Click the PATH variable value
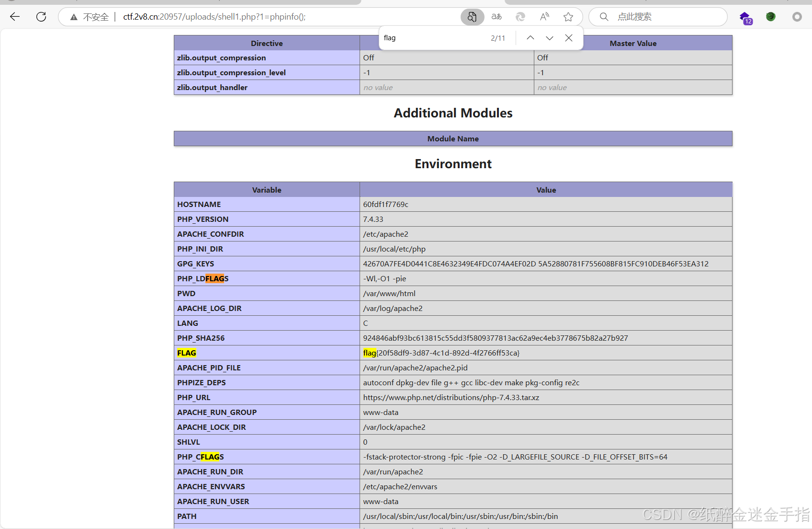This screenshot has height=529, width=812. tap(461, 516)
